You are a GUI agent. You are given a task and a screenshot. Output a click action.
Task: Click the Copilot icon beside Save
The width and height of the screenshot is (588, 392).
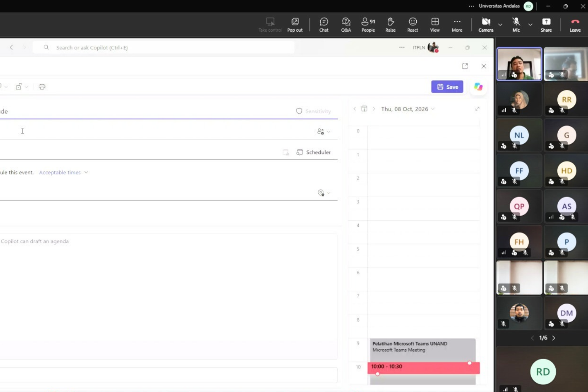tap(478, 87)
